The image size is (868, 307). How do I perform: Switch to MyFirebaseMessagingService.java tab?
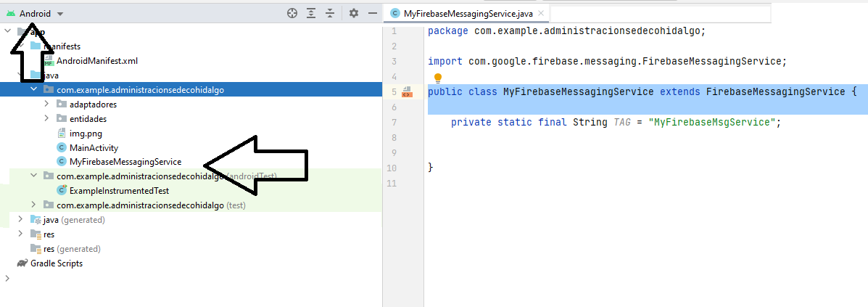coord(467,14)
